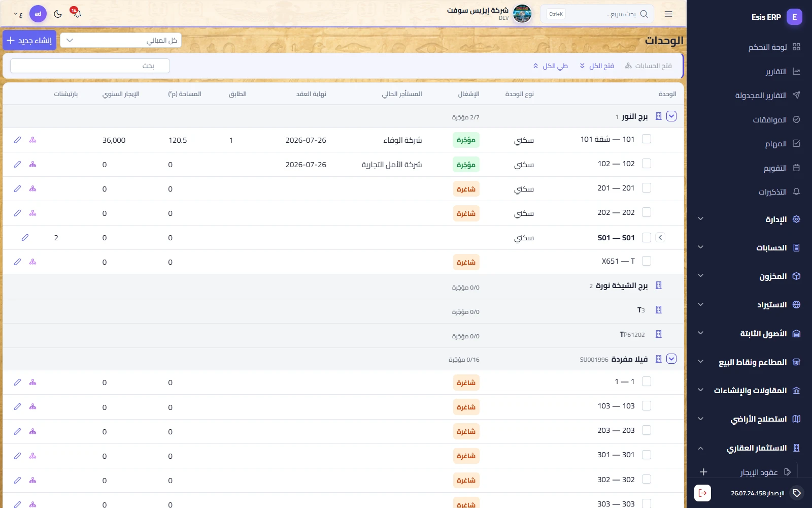Screen dimensions: 812x508
Task: Click edit pencil for unit 1 — 1
Action: click(17, 382)
